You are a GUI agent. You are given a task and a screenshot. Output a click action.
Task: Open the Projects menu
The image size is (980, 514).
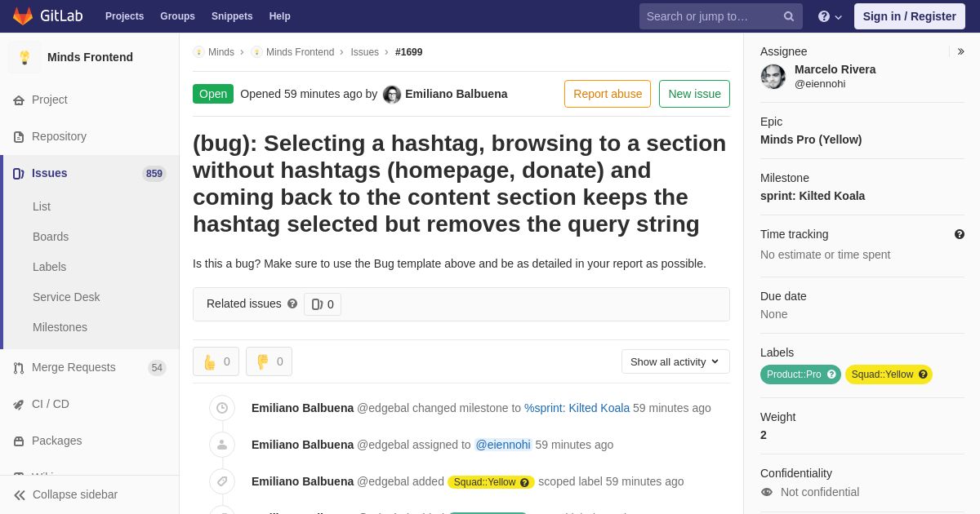click(x=124, y=16)
